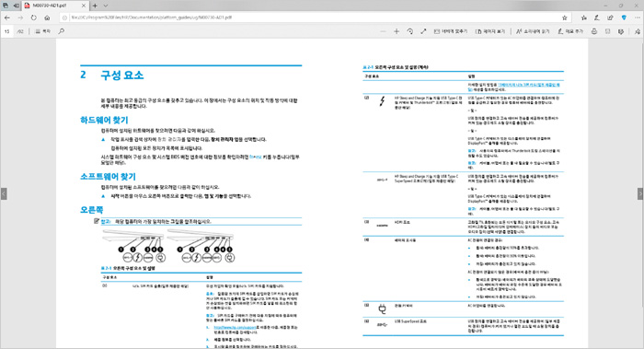Image resolution: width=644 pixels, height=349 pixels.
Task: Save the PDF document
Action: coord(608,31)
